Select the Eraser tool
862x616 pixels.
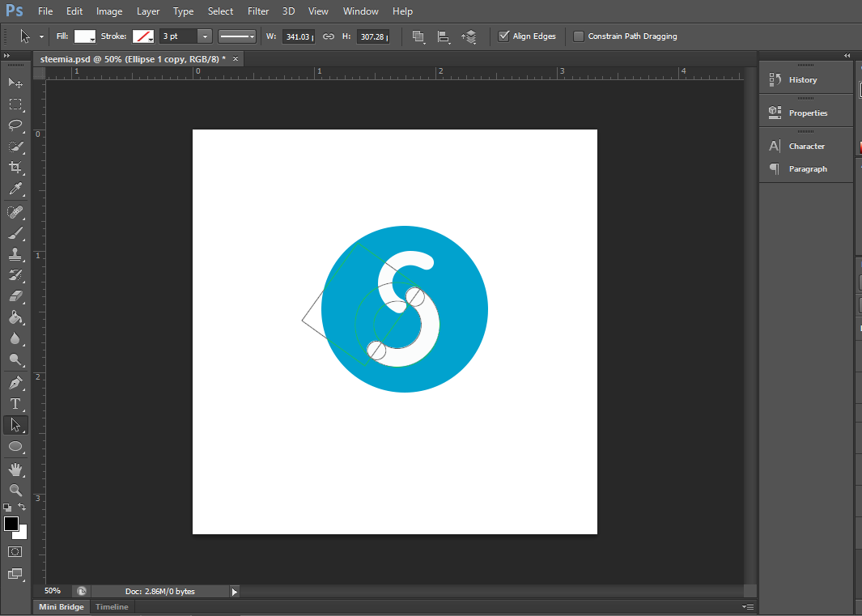(x=15, y=296)
